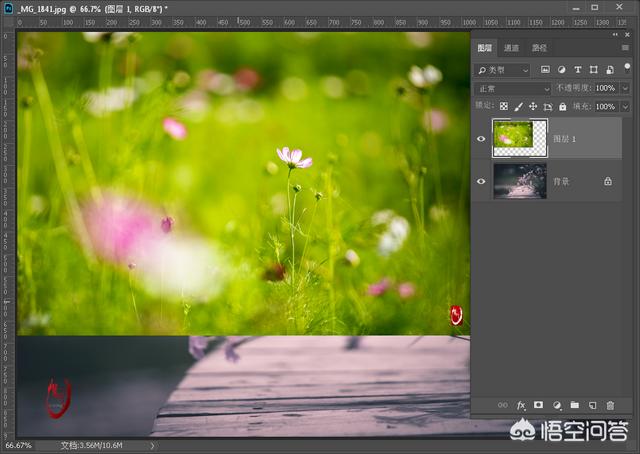Click the Photoshop Ps icon in title bar
Screen dimensions: 640x454
point(8,8)
